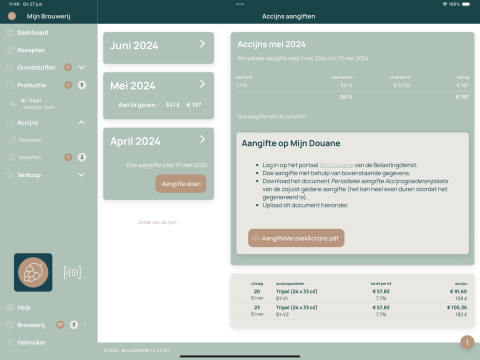Viewport: 480px width, 360px height.
Task: Click the upload cloud icon on AangifteVerzoekAccijns.pdf
Action: point(255,238)
